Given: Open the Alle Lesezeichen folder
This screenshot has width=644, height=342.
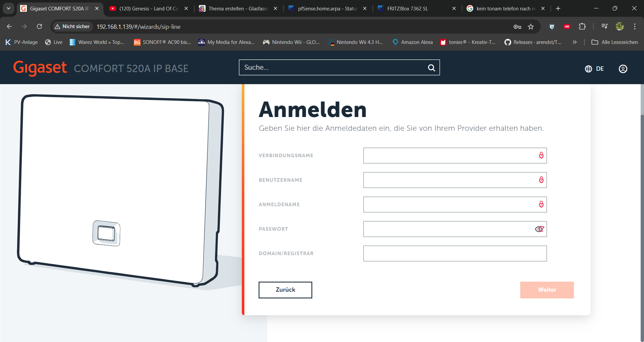Looking at the screenshot, I should pyautogui.click(x=614, y=42).
